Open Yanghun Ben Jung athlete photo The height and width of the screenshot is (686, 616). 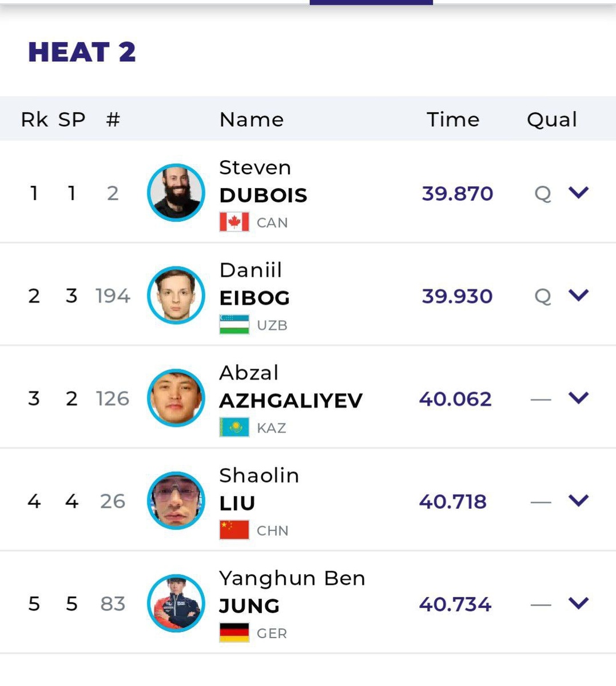(176, 603)
